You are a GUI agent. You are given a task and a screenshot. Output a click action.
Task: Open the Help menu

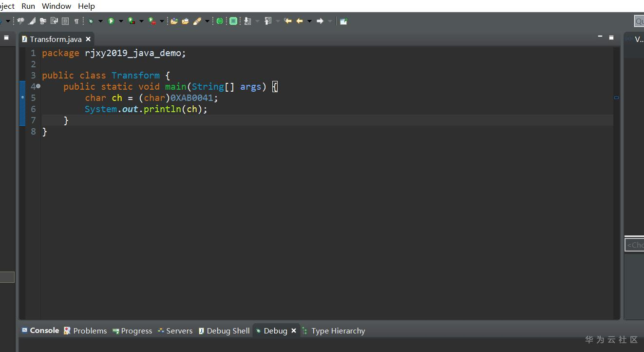tap(86, 6)
